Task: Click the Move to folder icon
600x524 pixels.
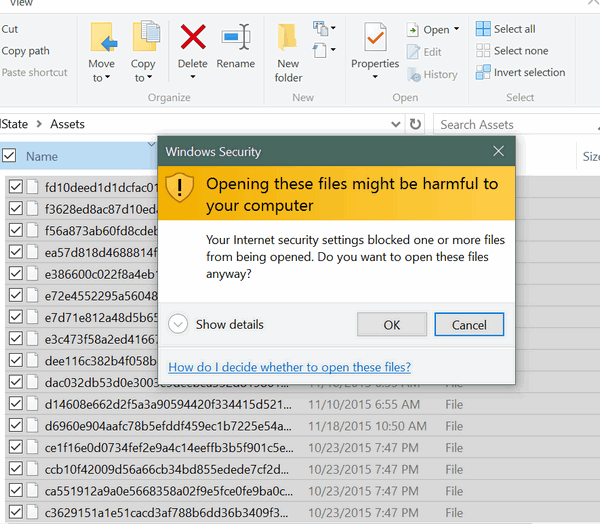Action: coord(104,37)
